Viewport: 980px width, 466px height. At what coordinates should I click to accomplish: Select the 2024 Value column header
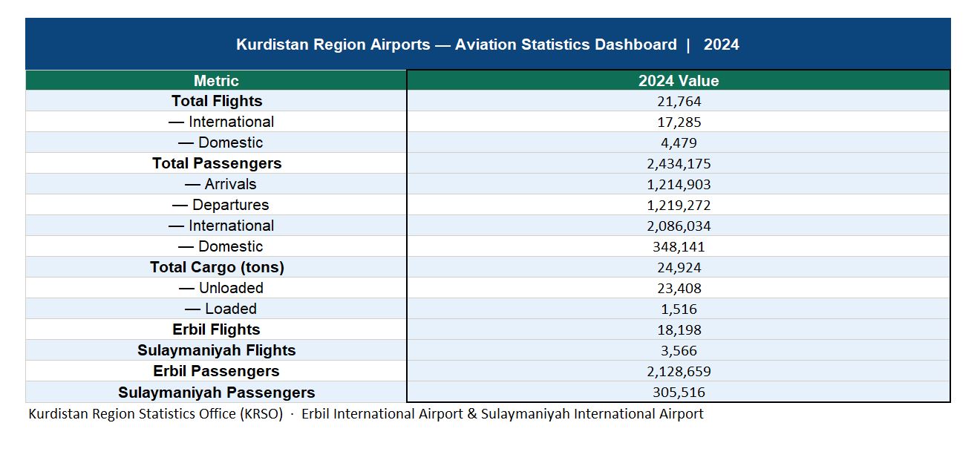[678, 81]
